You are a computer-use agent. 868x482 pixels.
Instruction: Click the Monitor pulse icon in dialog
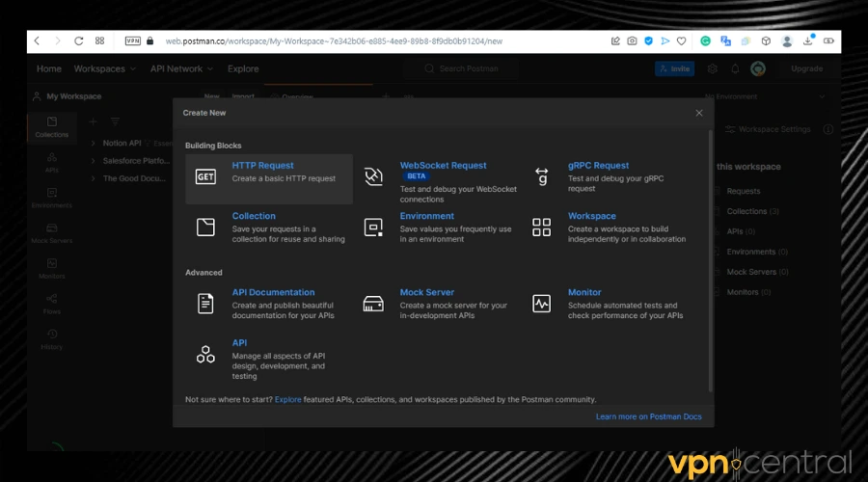(x=541, y=304)
